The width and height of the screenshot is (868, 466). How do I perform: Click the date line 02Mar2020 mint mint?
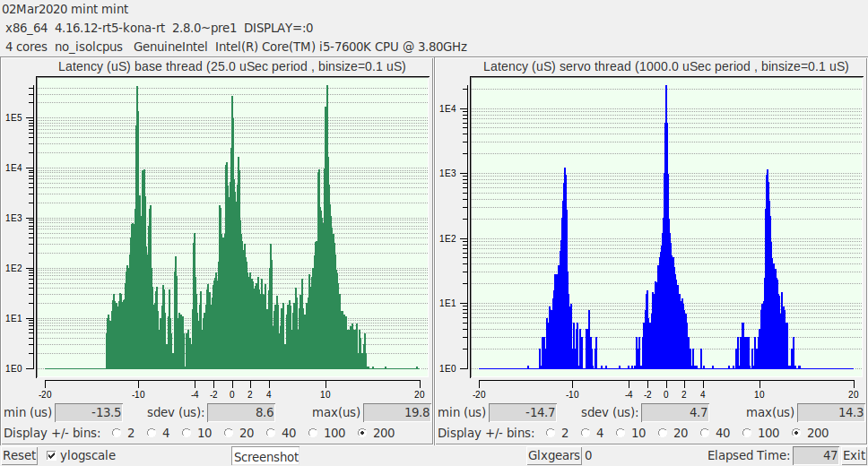[65, 9]
